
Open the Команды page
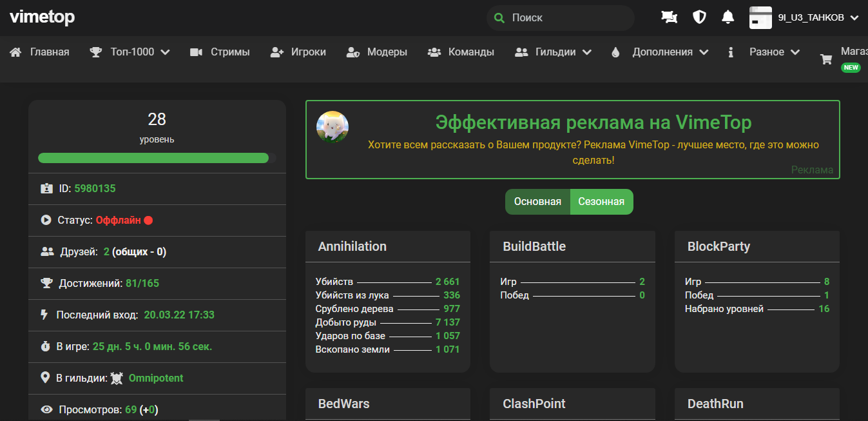click(471, 52)
